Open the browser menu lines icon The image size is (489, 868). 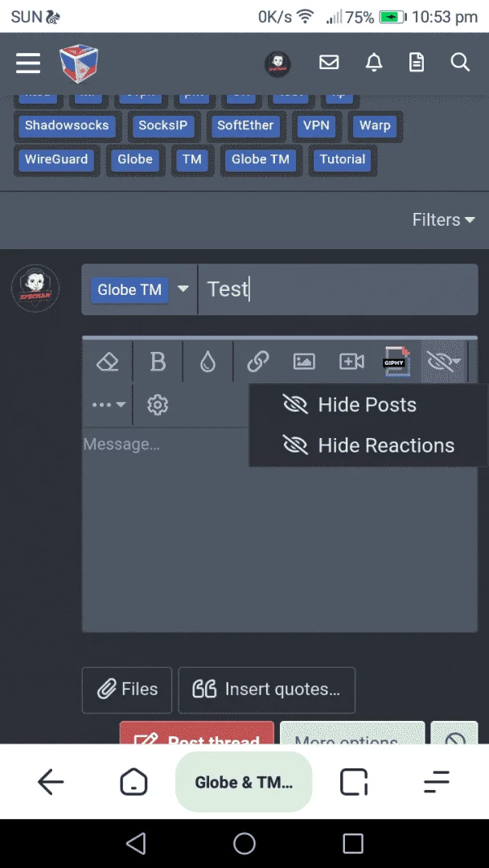(x=437, y=782)
